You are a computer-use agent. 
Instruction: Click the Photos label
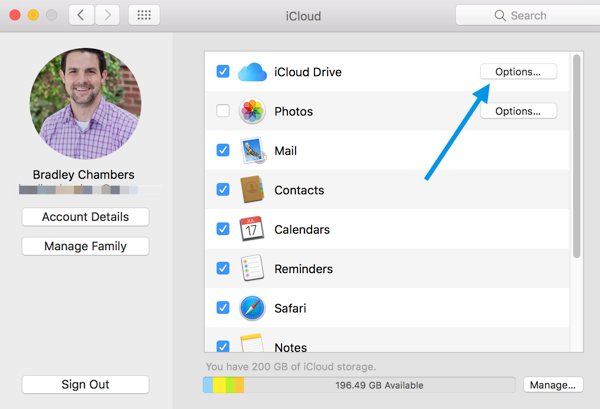click(x=293, y=111)
